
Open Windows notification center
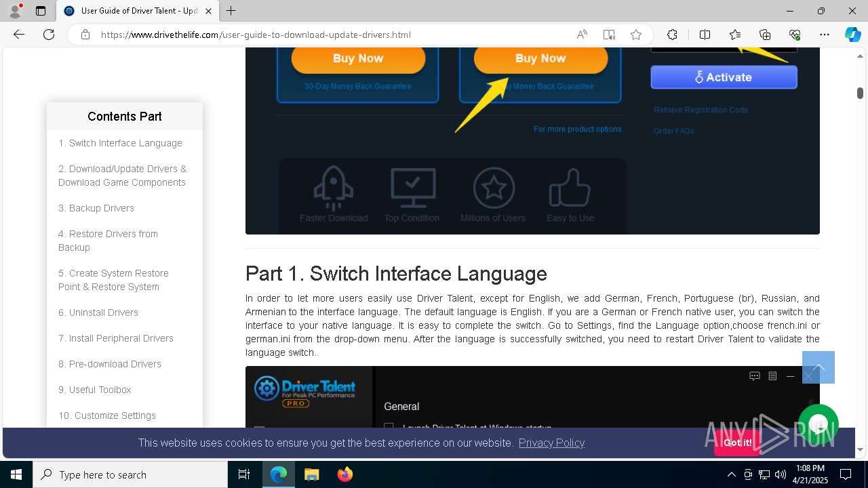(846, 474)
